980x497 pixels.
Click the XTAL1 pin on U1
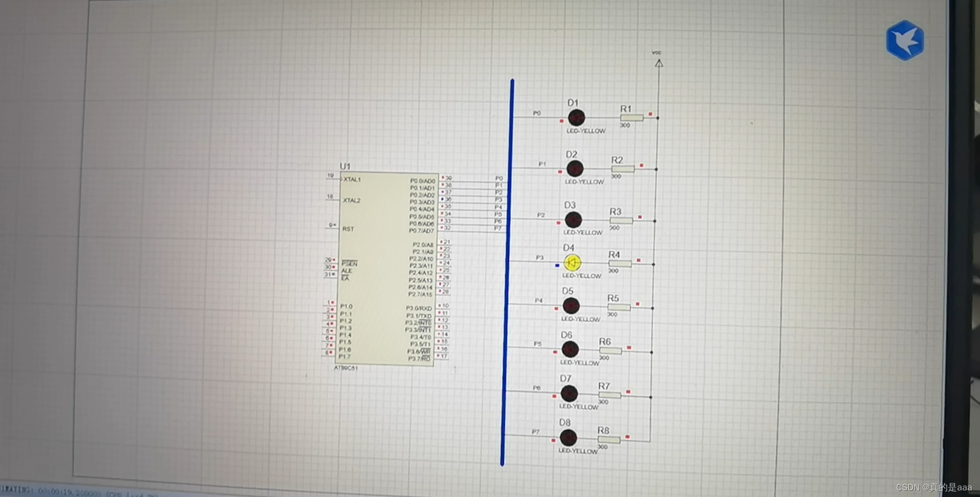(352, 180)
